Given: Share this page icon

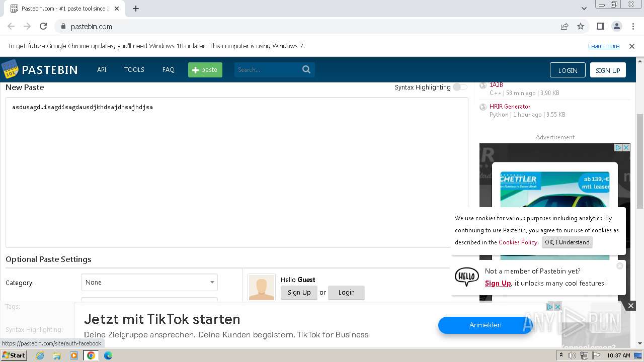Looking at the screenshot, I should click(565, 26).
